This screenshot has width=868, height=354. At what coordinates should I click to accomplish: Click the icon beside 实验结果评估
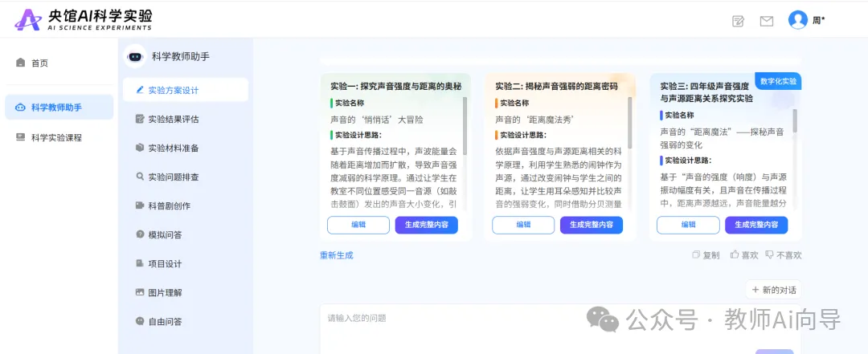click(140, 118)
